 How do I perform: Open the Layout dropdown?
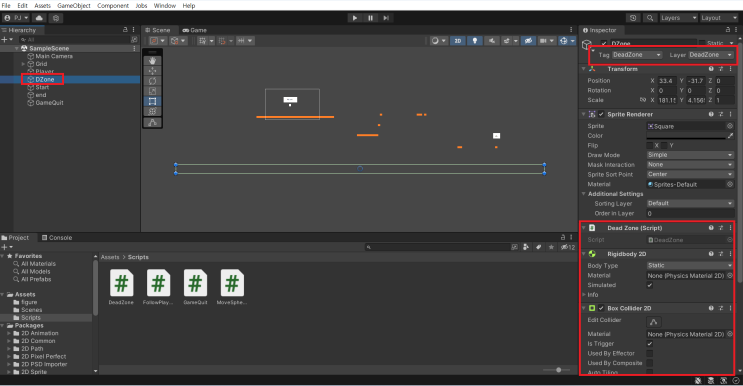719,18
